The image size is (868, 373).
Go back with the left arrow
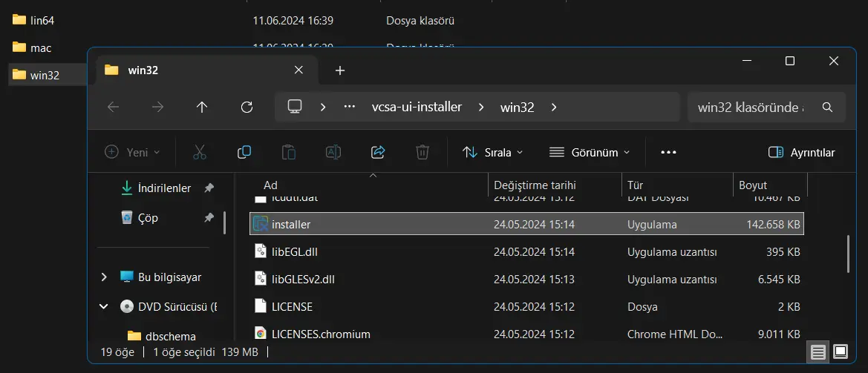tap(114, 108)
